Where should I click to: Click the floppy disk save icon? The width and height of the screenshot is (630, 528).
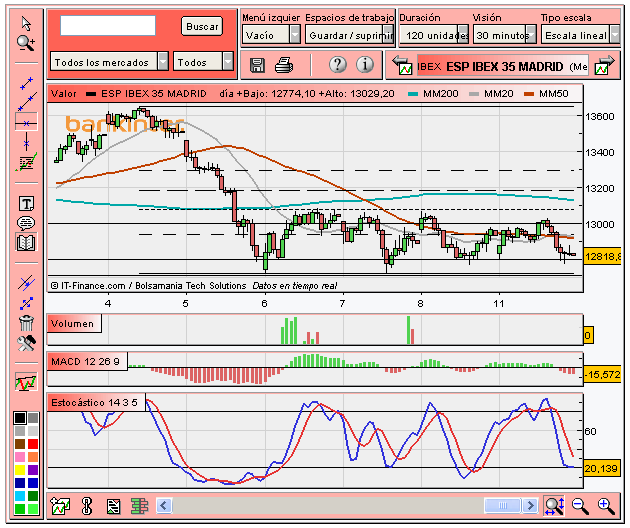(257, 65)
